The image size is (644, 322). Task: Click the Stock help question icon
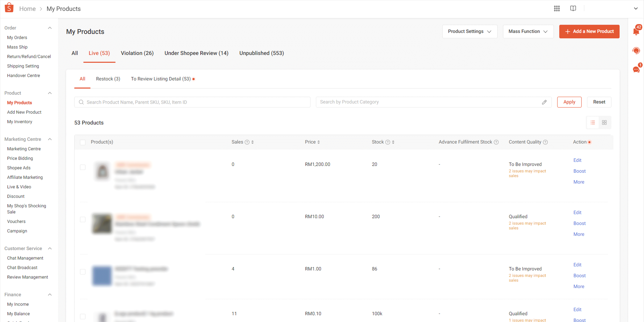pyautogui.click(x=388, y=142)
